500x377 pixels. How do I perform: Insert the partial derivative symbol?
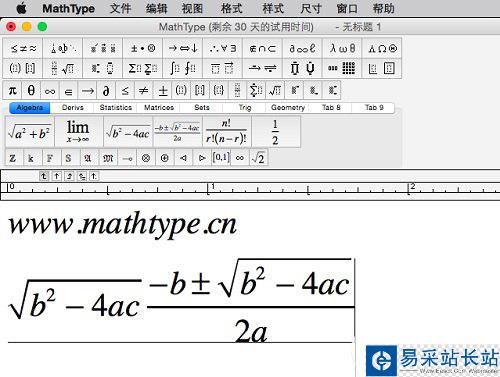pos(106,90)
